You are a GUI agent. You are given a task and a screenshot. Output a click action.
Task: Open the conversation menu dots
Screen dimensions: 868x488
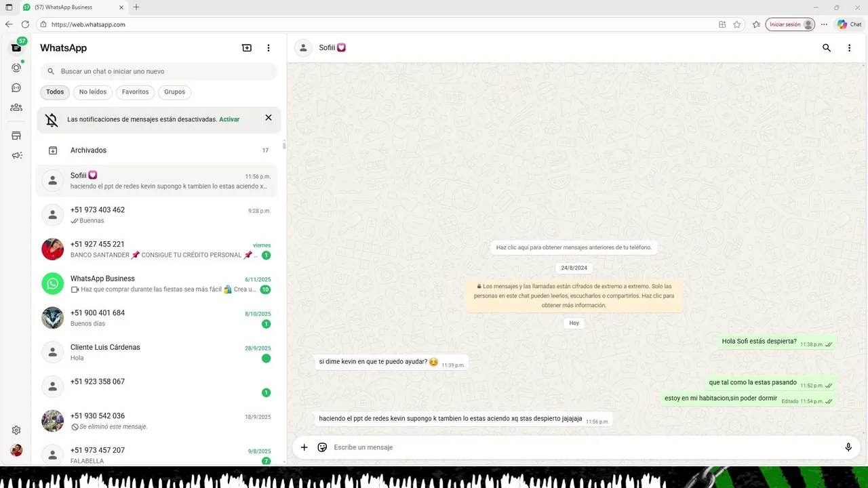(x=849, y=48)
